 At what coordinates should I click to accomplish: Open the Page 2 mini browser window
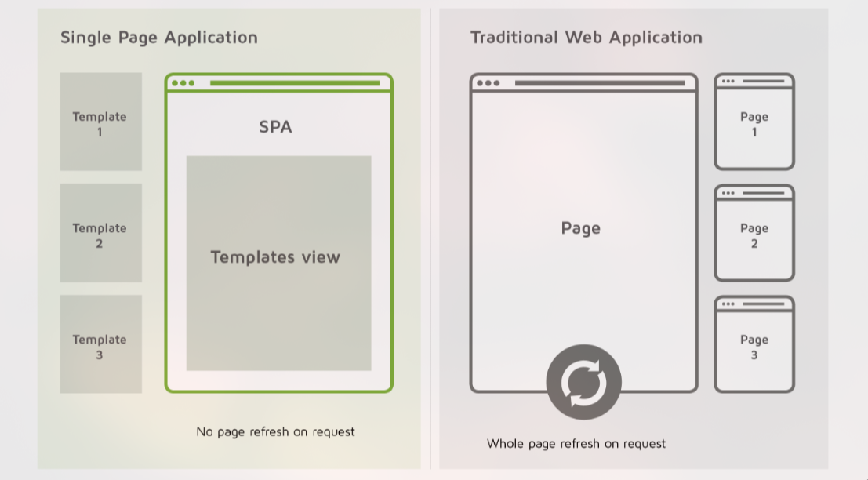pos(754,235)
